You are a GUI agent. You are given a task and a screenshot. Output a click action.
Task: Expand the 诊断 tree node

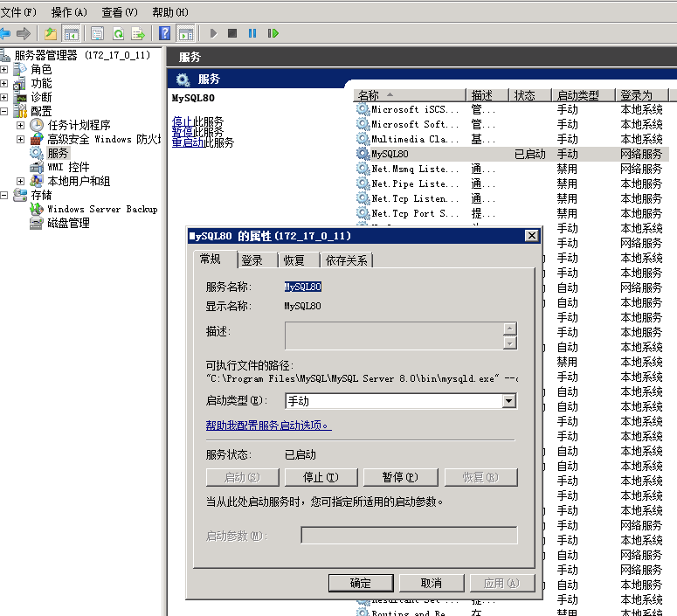(3, 98)
